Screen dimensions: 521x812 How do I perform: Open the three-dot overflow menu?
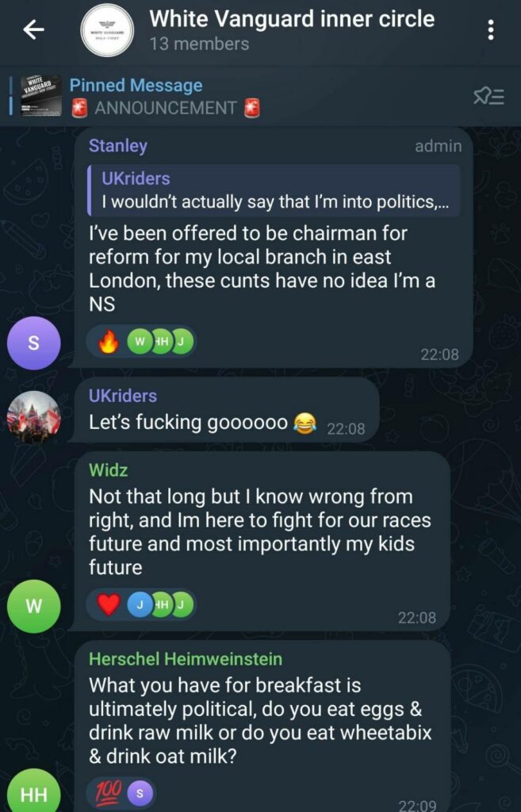tap(491, 30)
